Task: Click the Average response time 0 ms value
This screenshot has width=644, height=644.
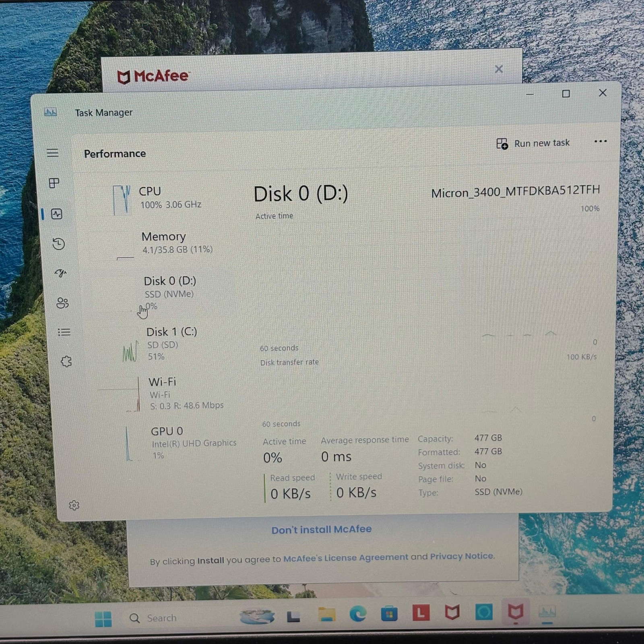Action: (x=336, y=457)
